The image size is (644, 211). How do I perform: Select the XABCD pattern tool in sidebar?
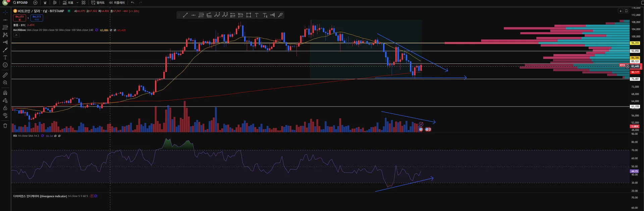pyautogui.click(x=5, y=35)
